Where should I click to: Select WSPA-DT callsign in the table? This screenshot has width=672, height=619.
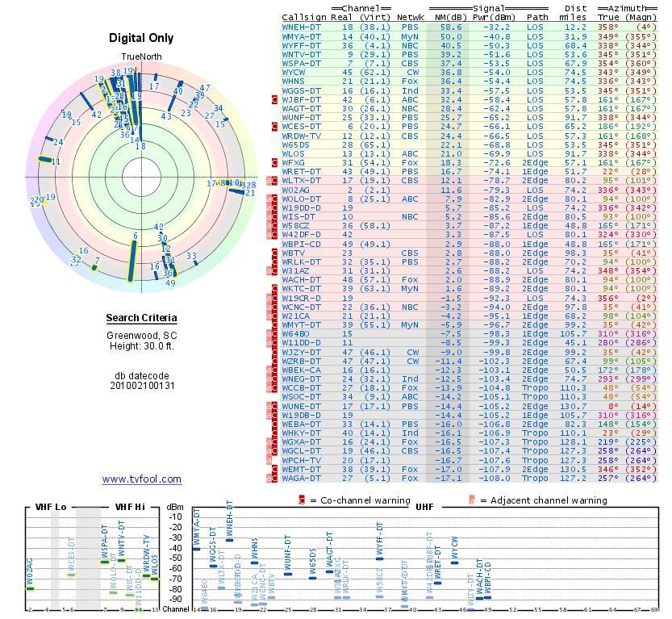(x=301, y=64)
